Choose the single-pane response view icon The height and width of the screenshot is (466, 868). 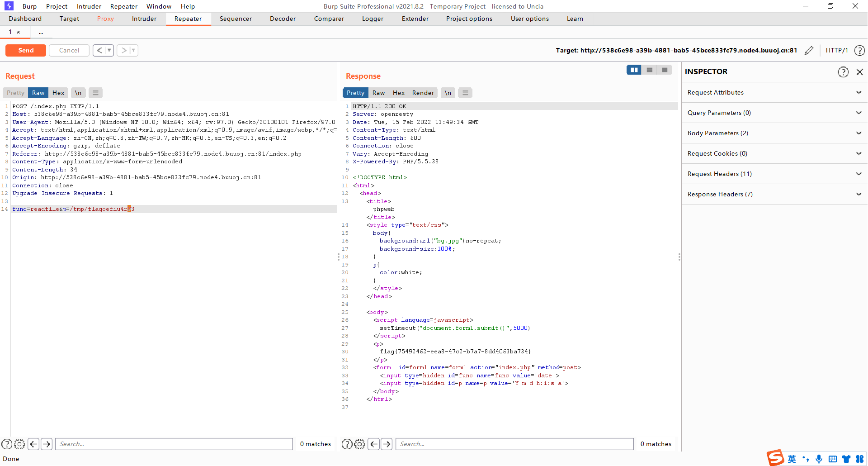[x=665, y=70]
